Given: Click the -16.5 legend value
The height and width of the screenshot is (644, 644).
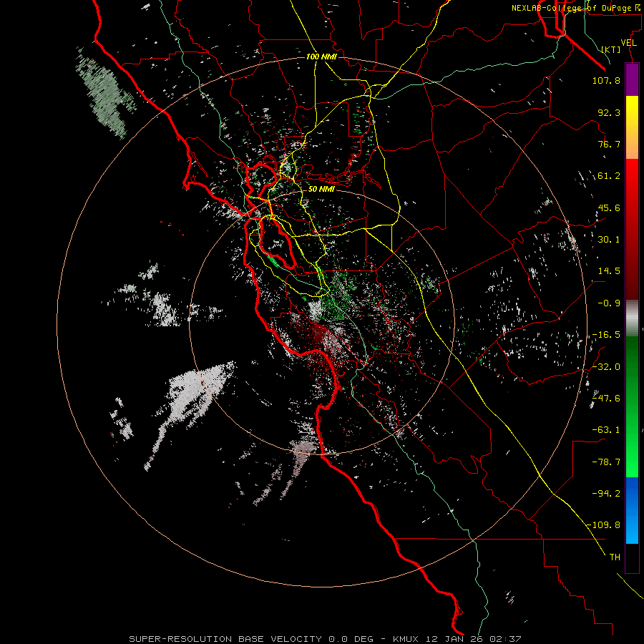Looking at the screenshot, I should coord(606,335).
